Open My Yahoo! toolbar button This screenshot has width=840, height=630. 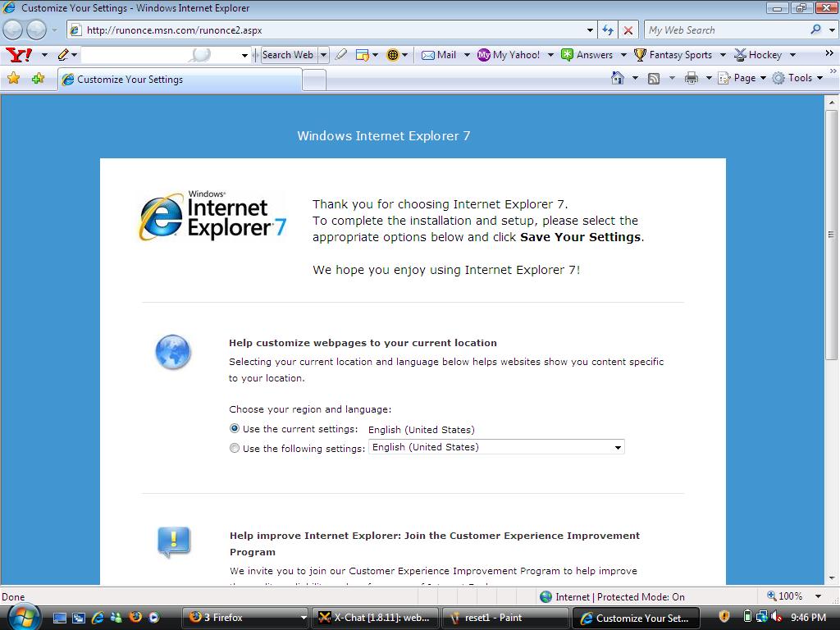(x=509, y=55)
